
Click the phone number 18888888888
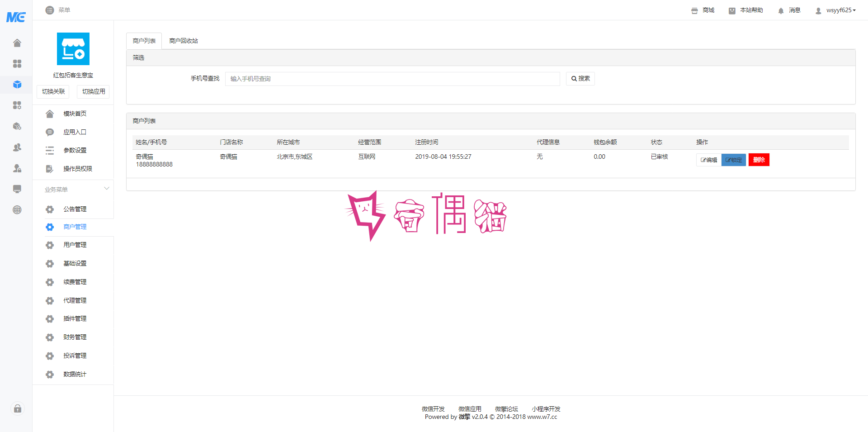[x=154, y=165]
